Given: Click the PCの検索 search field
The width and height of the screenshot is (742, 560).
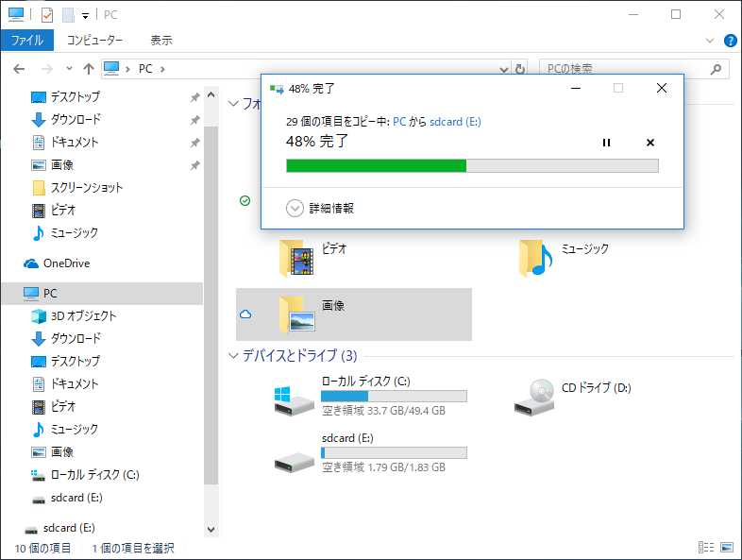Looking at the screenshot, I should point(625,69).
